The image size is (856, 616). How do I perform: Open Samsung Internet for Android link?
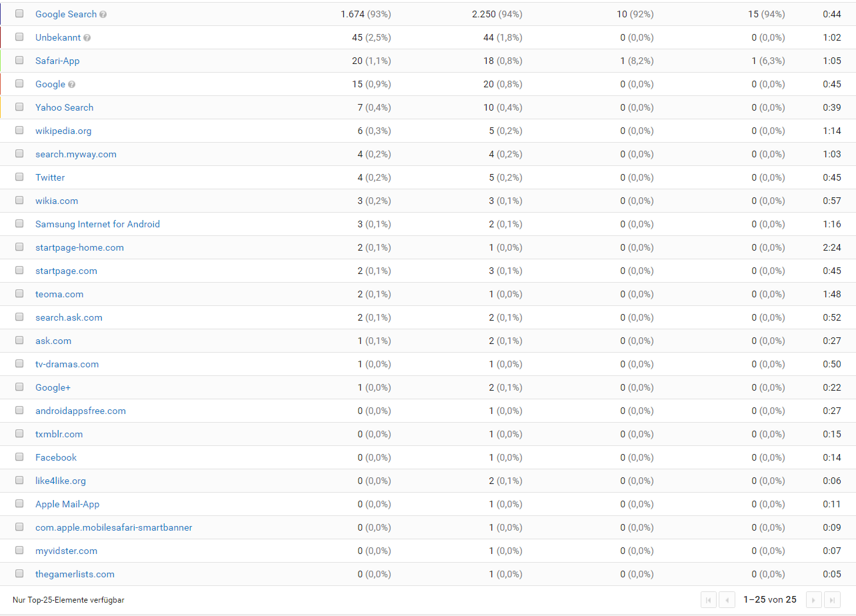click(x=97, y=224)
